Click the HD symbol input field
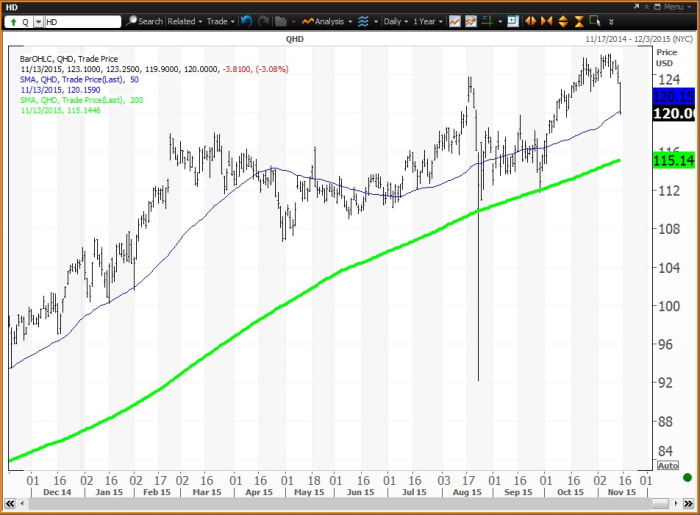The image size is (700, 515). pyautogui.click(x=82, y=21)
